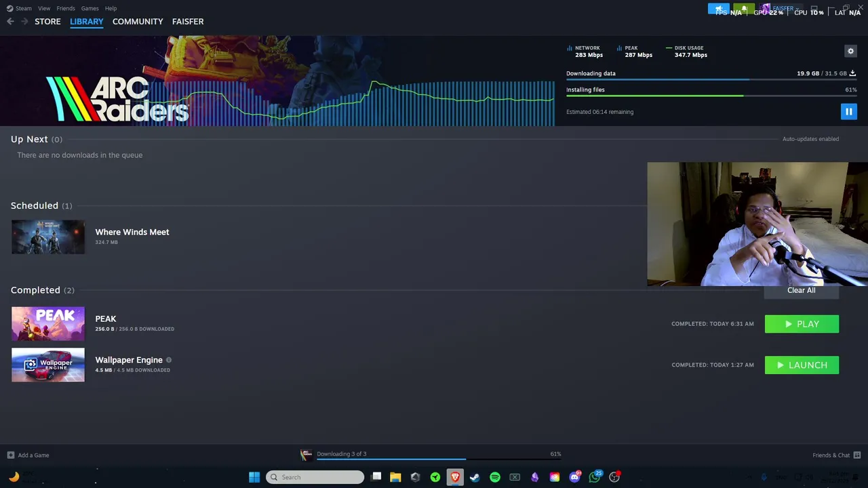Open Steam announcements megaphone

[x=719, y=9]
